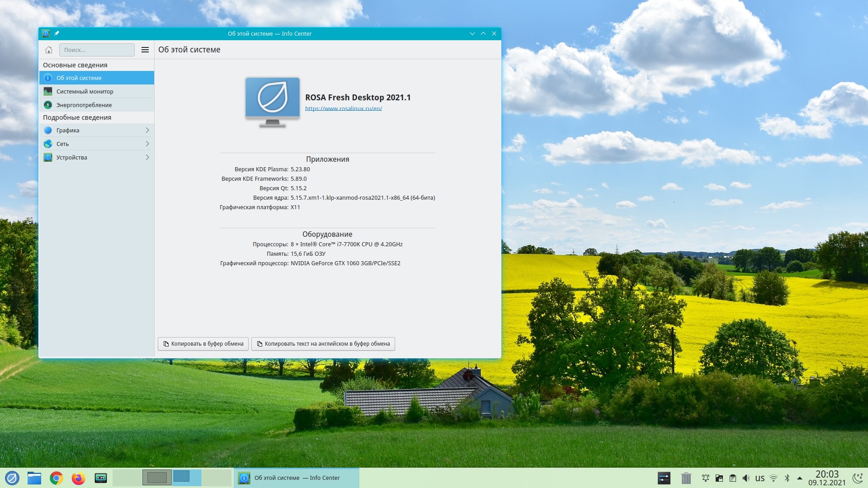Click the clipboard tray icon
This screenshot has width=868, height=488.
coord(733,478)
